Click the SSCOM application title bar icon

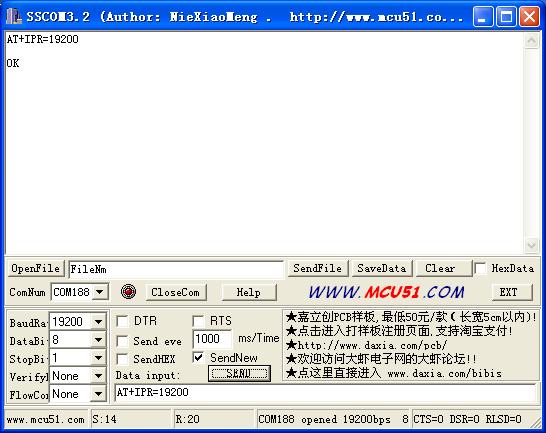point(14,16)
